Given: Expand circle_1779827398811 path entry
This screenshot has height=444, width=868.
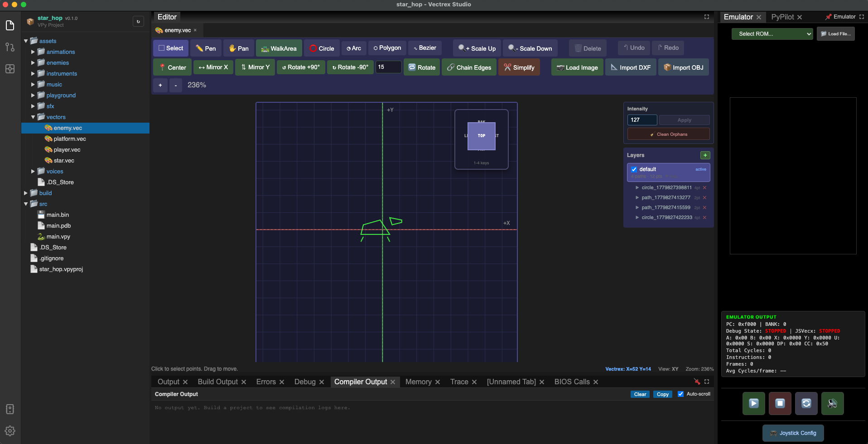Looking at the screenshot, I should 637,187.
